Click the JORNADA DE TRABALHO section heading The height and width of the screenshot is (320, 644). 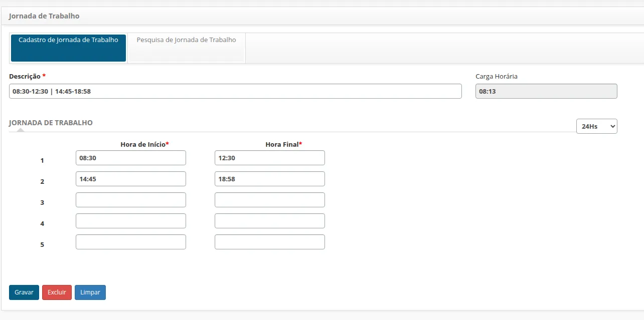coord(51,123)
